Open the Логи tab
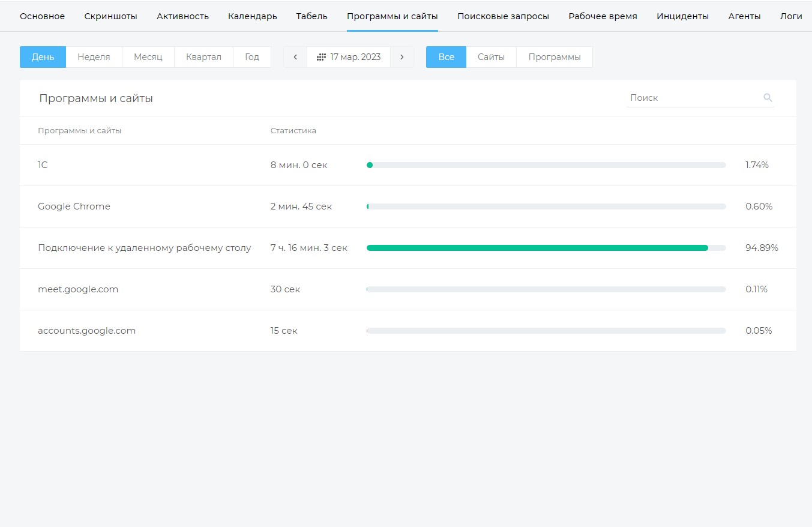 (x=791, y=16)
